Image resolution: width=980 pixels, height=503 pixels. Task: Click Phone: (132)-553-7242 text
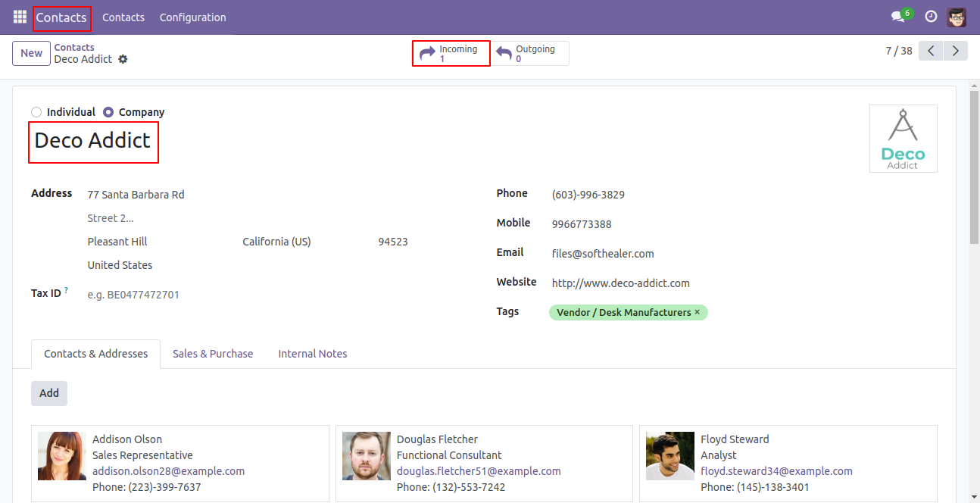pos(451,487)
